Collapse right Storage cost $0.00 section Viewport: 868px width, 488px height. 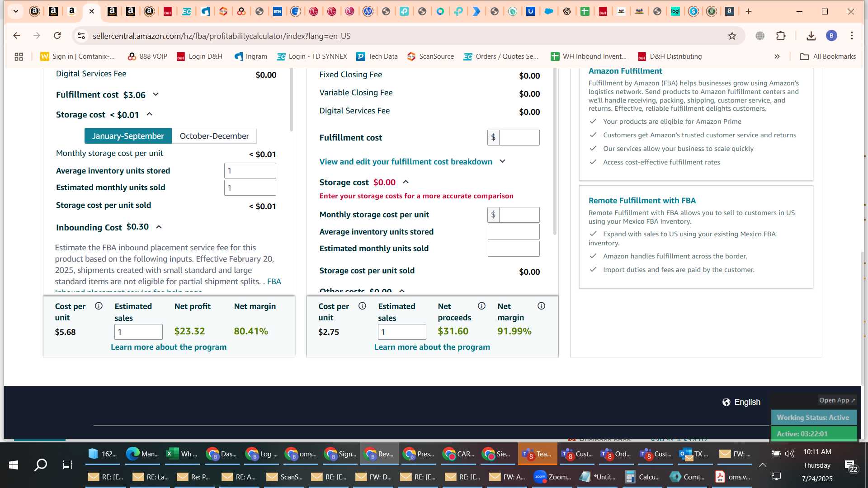(406, 182)
